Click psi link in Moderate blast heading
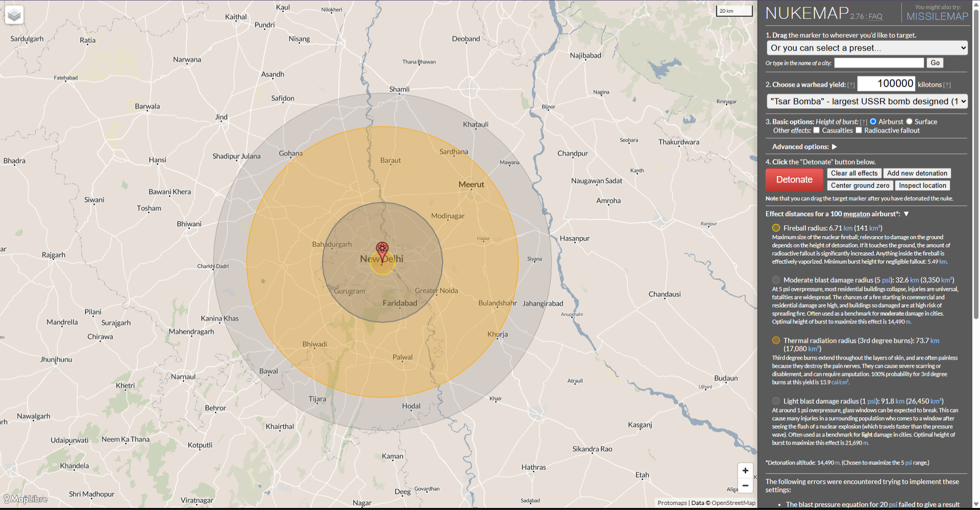 [x=886, y=280]
